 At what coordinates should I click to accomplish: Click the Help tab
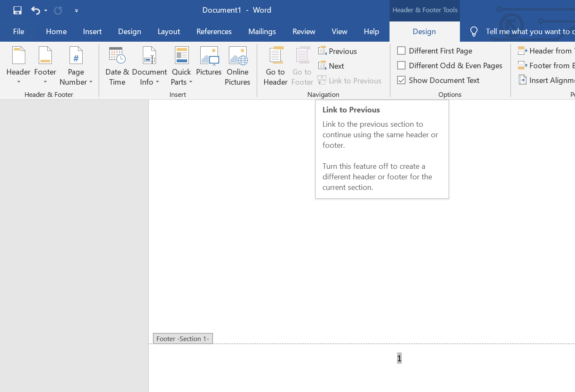[371, 32]
